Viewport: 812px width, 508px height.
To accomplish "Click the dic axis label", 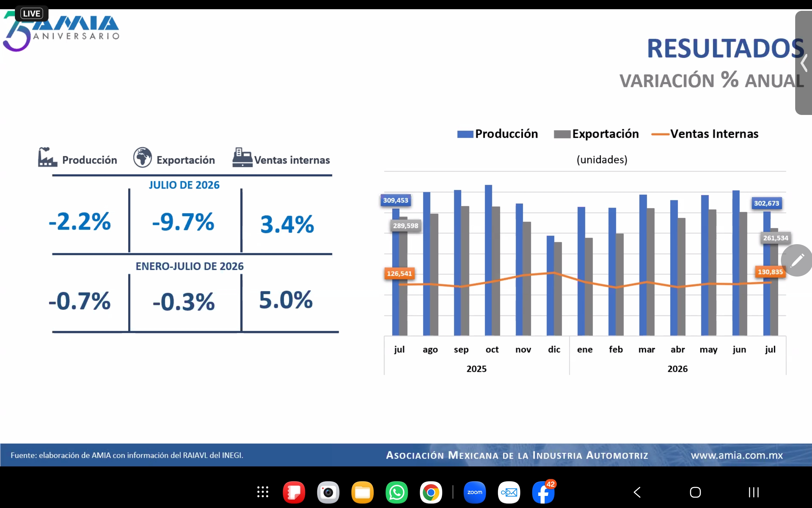I will (x=554, y=350).
